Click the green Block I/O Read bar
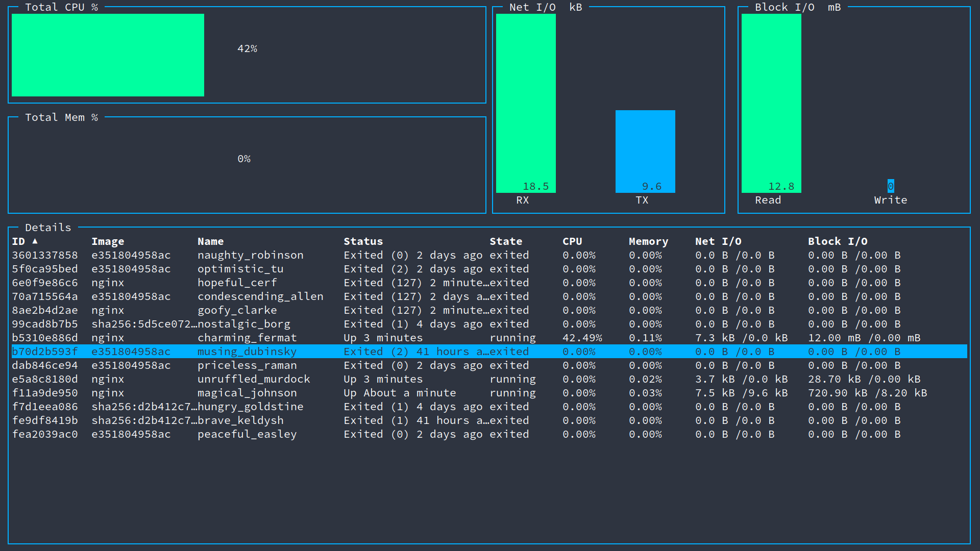Viewport: 980px width, 551px height. pos(771,102)
